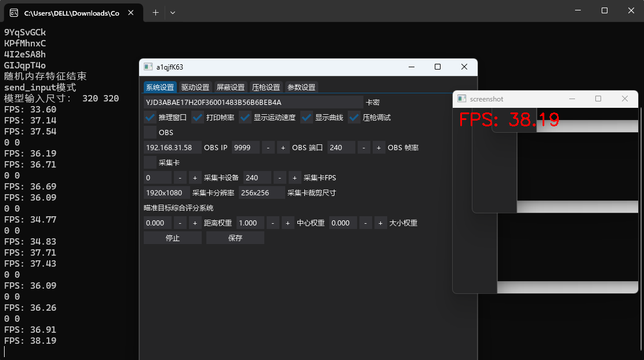
Task: Disable the 推理窗口 checkbox
Action: [149, 117]
